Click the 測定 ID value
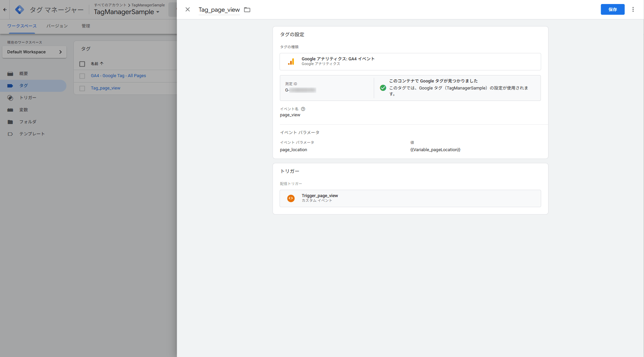Screen dimensions: 644x357 pyautogui.click(x=301, y=90)
